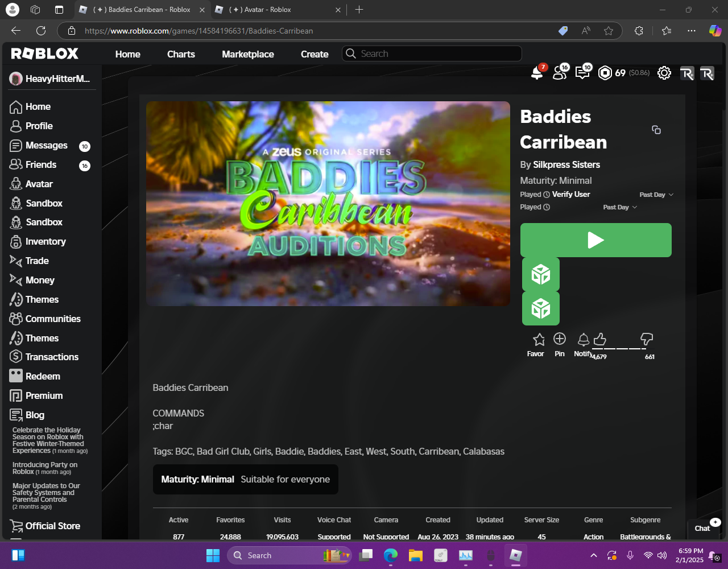Open the notifications bell in Roblox header
The image size is (728, 569).
click(537, 73)
